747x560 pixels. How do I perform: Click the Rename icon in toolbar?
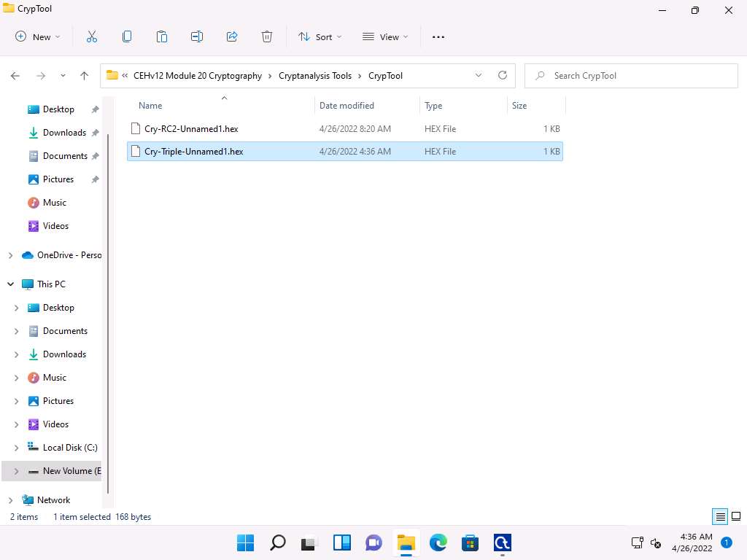tap(197, 36)
